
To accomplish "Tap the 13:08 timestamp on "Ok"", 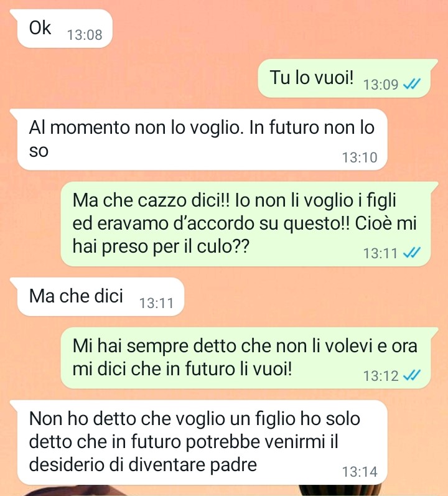I will pyautogui.click(x=85, y=35).
